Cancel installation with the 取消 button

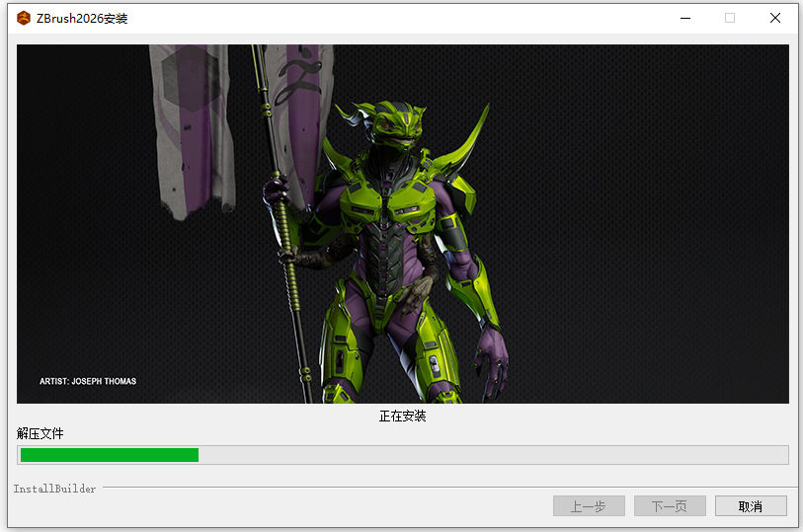pos(751,506)
